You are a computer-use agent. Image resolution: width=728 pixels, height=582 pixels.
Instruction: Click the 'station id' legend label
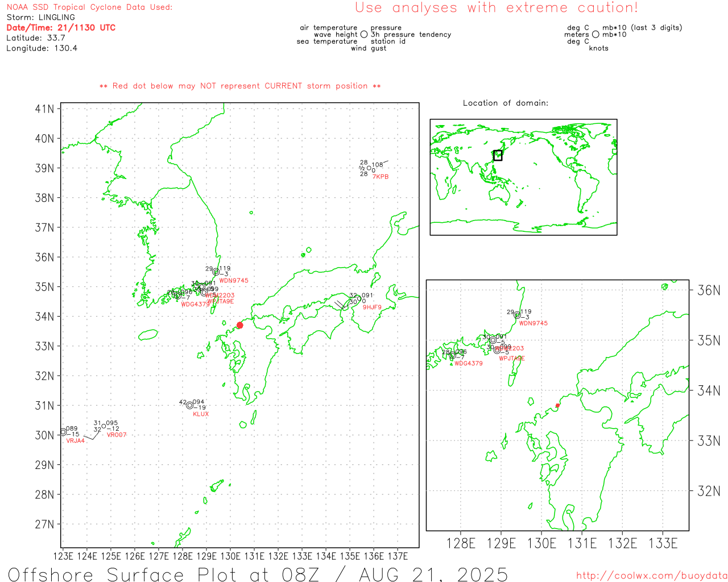[388, 41]
